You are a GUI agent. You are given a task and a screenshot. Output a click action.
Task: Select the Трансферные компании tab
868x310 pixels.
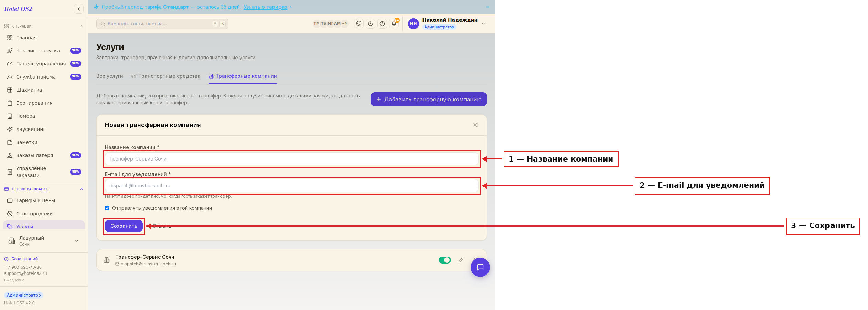pos(243,76)
